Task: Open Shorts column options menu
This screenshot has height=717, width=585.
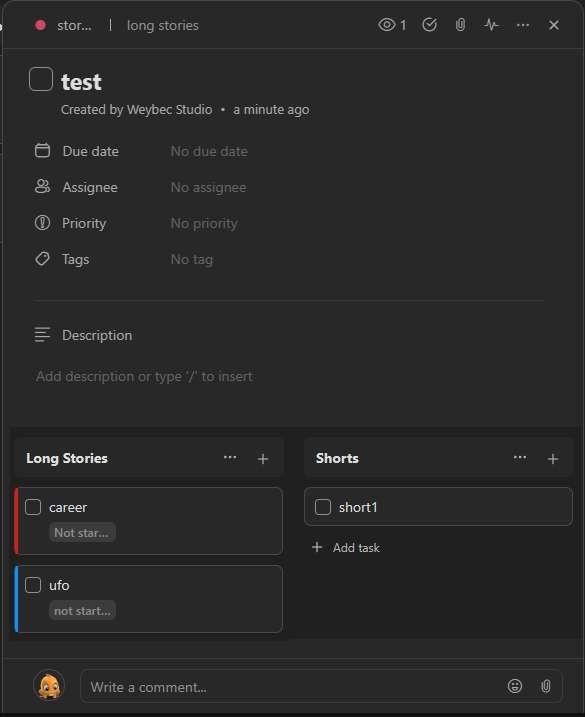Action: (520, 458)
